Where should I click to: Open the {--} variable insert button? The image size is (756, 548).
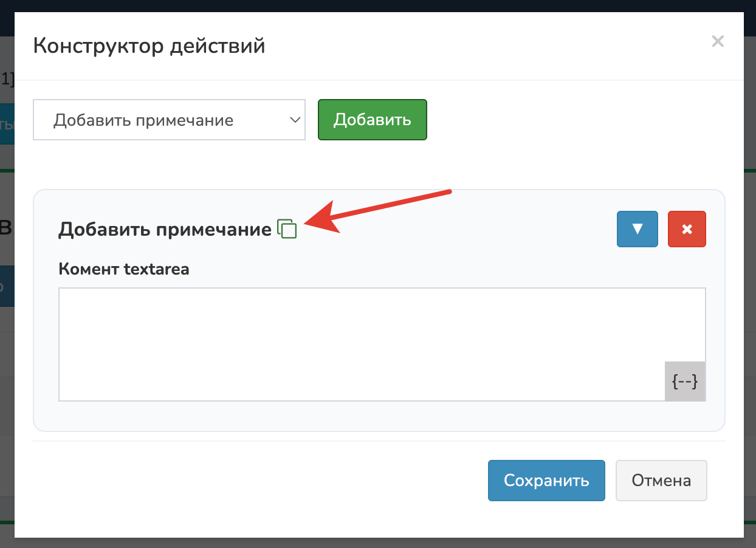tap(685, 382)
